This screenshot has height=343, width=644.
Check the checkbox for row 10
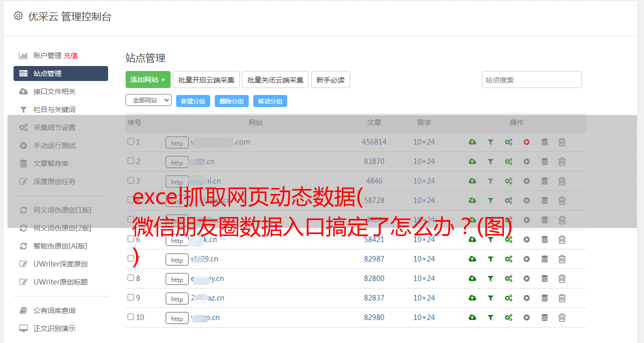click(x=131, y=317)
